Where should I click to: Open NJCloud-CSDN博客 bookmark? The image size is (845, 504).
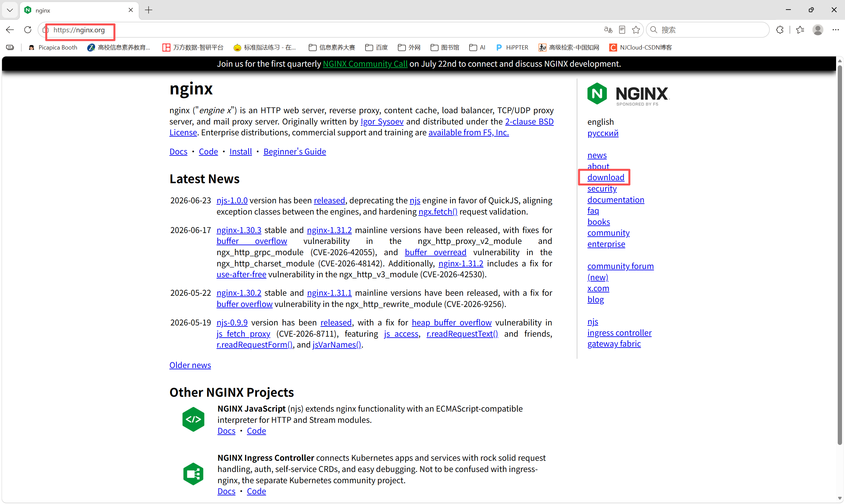tap(641, 48)
